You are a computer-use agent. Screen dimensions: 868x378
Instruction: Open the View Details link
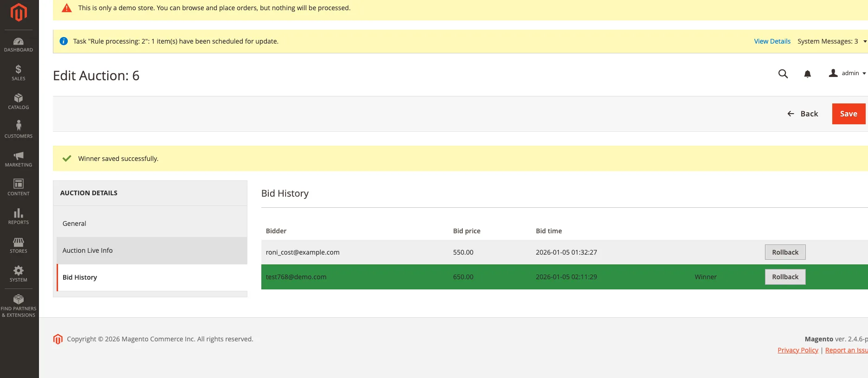pyautogui.click(x=772, y=41)
